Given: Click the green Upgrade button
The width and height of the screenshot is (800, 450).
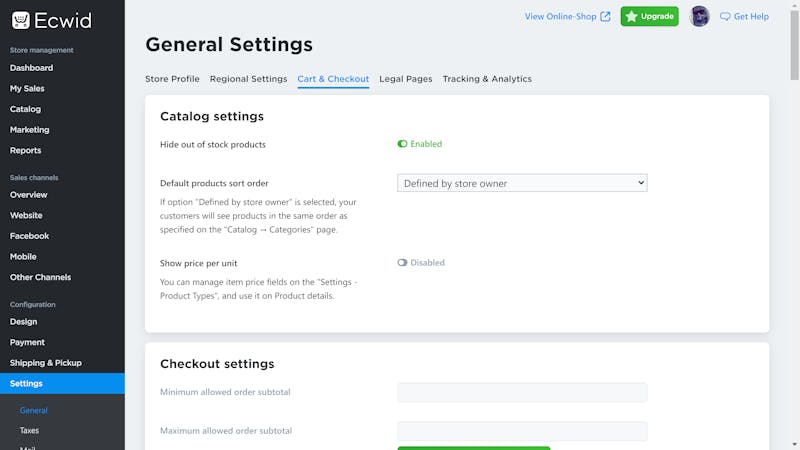Looking at the screenshot, I should click(x=649, y=16).
